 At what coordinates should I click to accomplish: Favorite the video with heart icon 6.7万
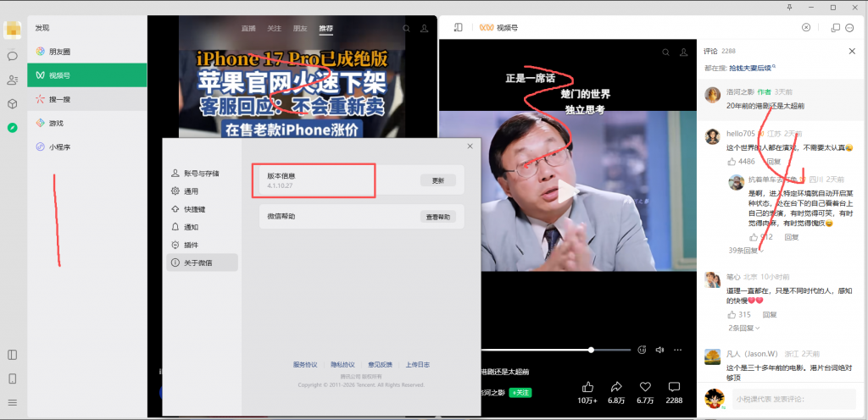pyautogui.click(x=645, y=392)
